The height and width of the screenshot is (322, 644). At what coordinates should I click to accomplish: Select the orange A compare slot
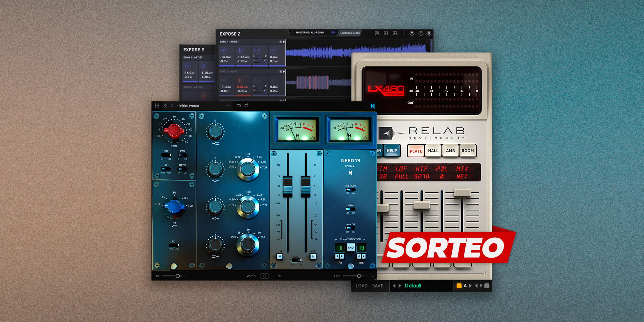pos(459,286)
